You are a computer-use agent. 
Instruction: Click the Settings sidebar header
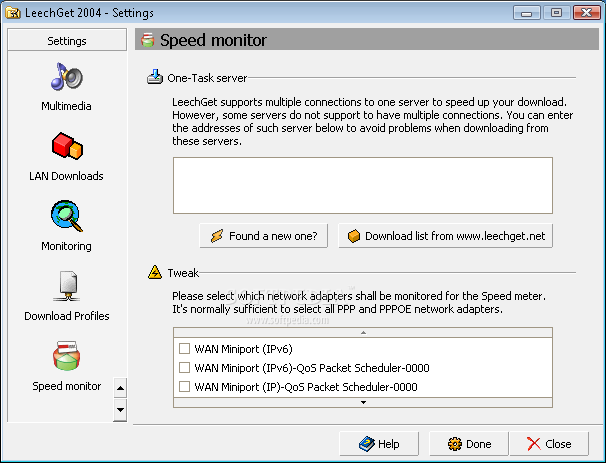click(x=67, y=40)
